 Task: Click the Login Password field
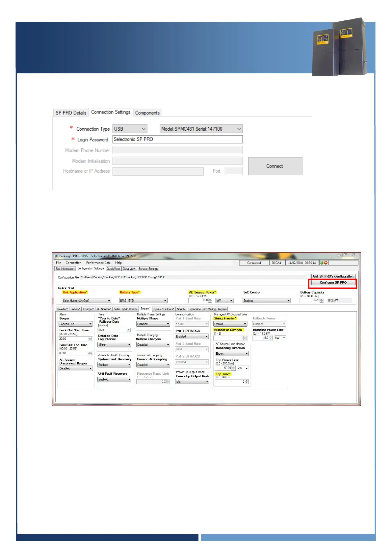[177, 139]
